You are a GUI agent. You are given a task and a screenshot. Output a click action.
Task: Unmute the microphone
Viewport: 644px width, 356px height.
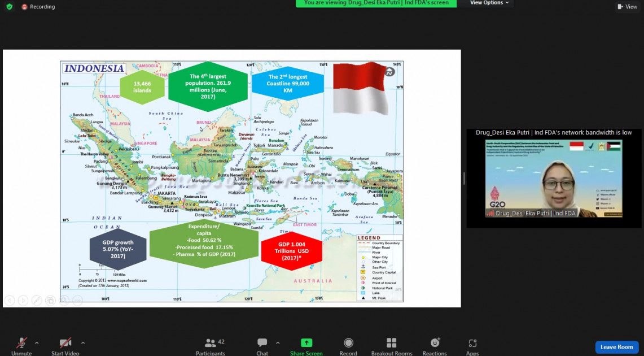pos(21,344)
